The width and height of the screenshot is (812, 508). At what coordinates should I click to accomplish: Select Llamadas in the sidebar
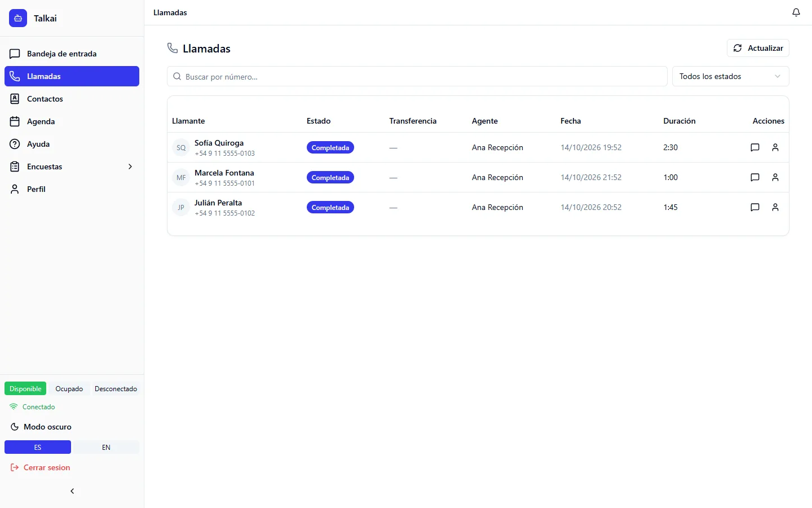72,76
